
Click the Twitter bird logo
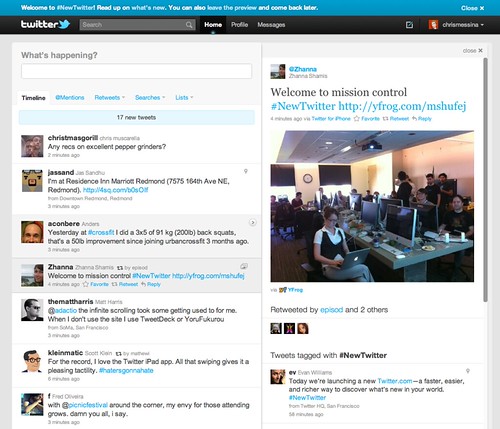[x=64, y=24]
